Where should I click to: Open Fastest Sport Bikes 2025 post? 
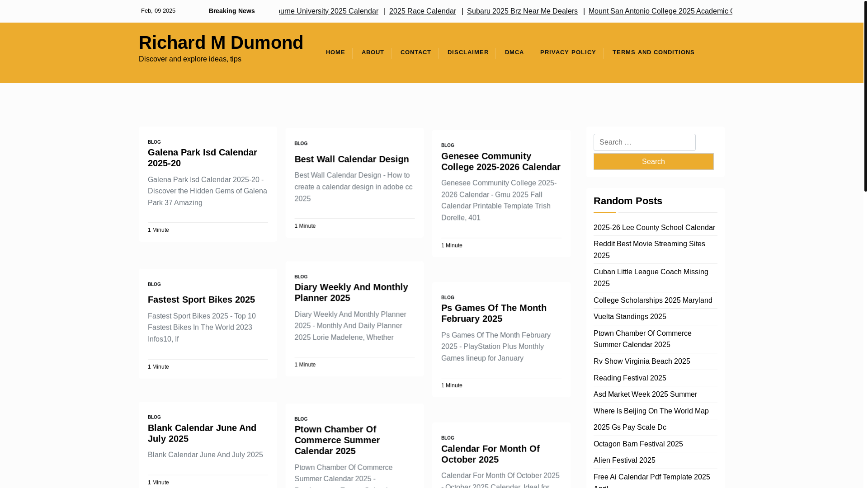pyautogui.click(x=201, y=300)
